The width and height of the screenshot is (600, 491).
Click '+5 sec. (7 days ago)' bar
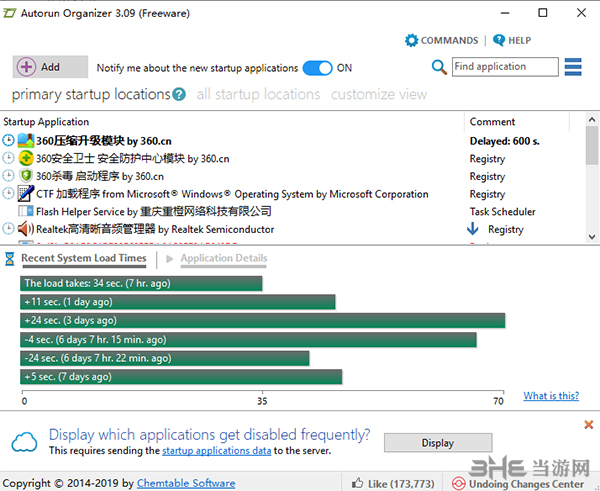pyautogui.click(x=181, y=377)
